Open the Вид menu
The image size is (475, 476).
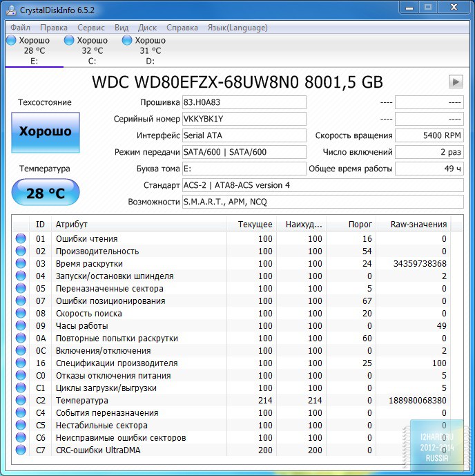tap(122, 28)
